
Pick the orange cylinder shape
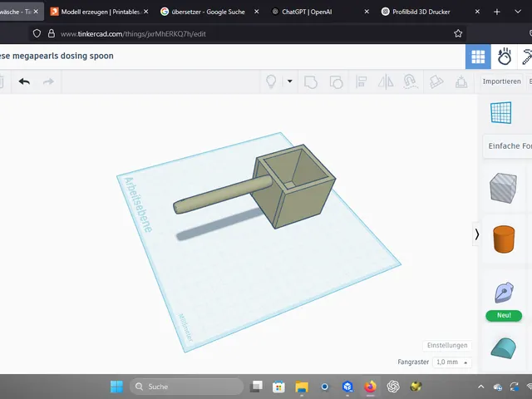(504, 239)
